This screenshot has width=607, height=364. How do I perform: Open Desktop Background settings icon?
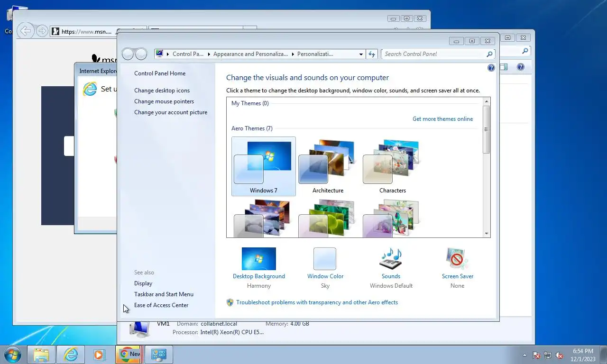pyautogui.click(x=259, y=259)
